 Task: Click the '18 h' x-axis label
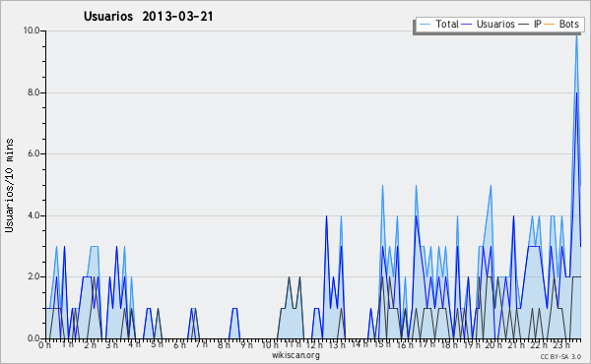[449, 345]
